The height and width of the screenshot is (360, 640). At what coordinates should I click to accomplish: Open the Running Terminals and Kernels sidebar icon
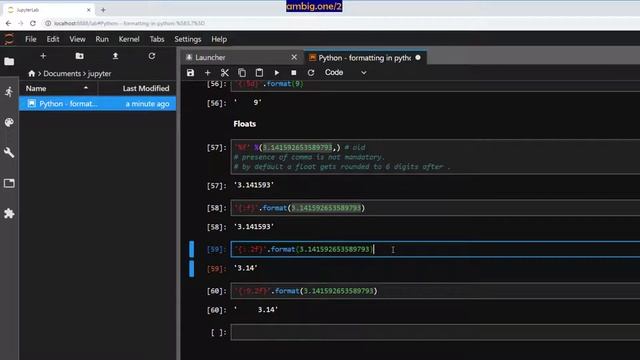click(9, 92)
